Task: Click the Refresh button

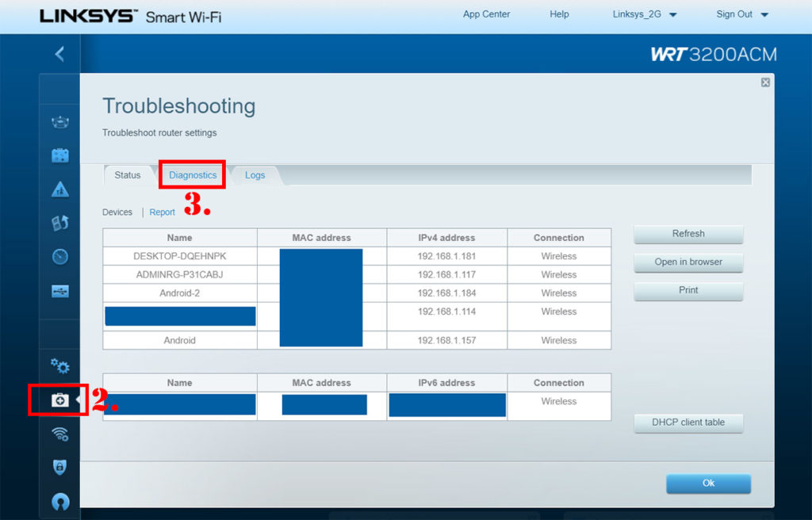Action: point(688,234)
